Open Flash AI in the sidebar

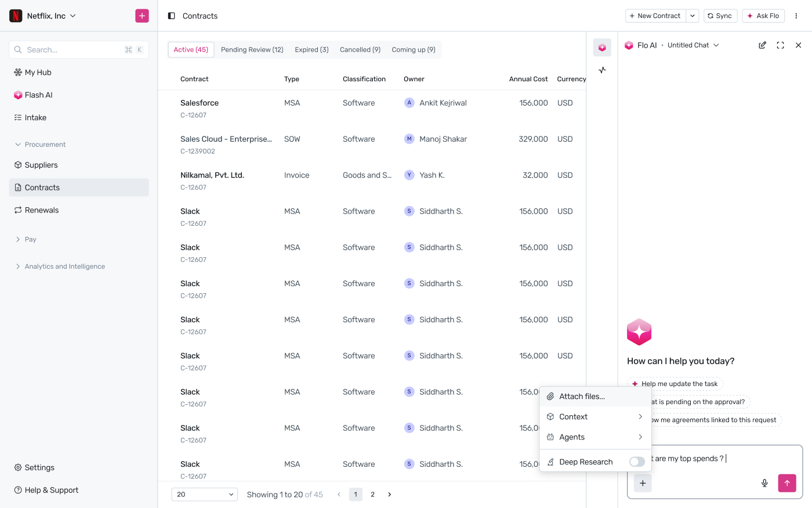point(79,95)
